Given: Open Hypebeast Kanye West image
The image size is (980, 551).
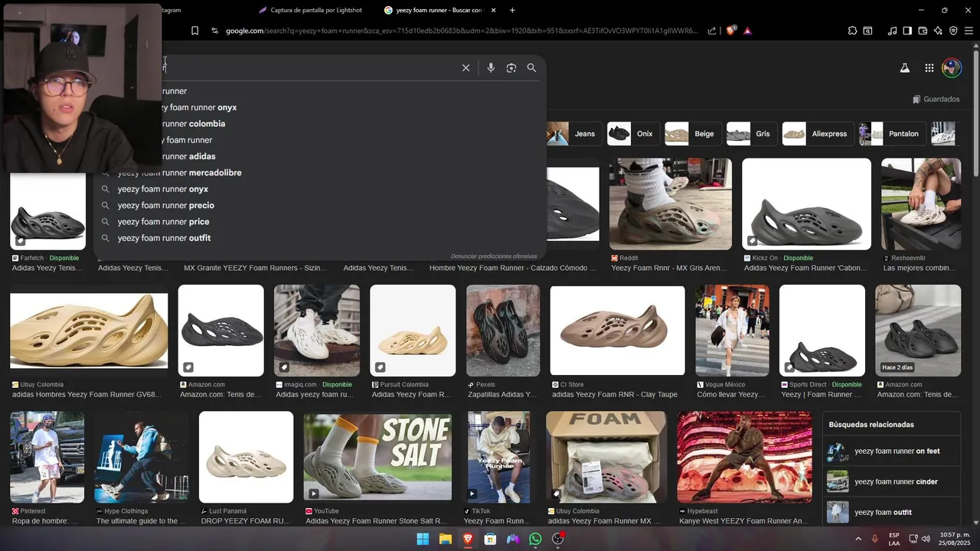Looking at the screenshot, I should click(744, 457).
